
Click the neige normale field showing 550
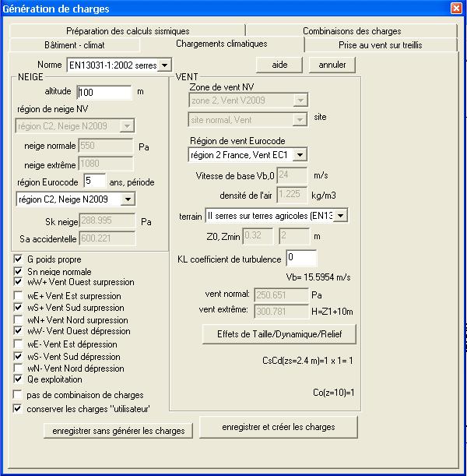click(106, 146)
